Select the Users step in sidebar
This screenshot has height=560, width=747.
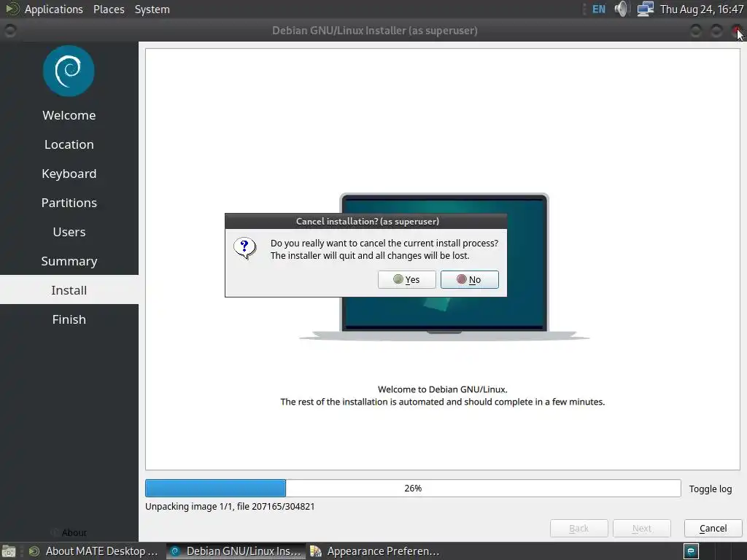[x=69, y=232]
